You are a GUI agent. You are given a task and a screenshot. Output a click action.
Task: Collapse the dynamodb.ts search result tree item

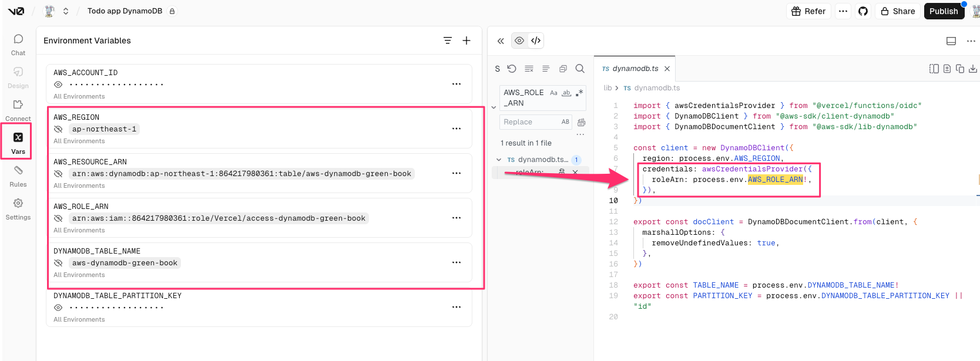pyautogui.click(x=499, y=160)
